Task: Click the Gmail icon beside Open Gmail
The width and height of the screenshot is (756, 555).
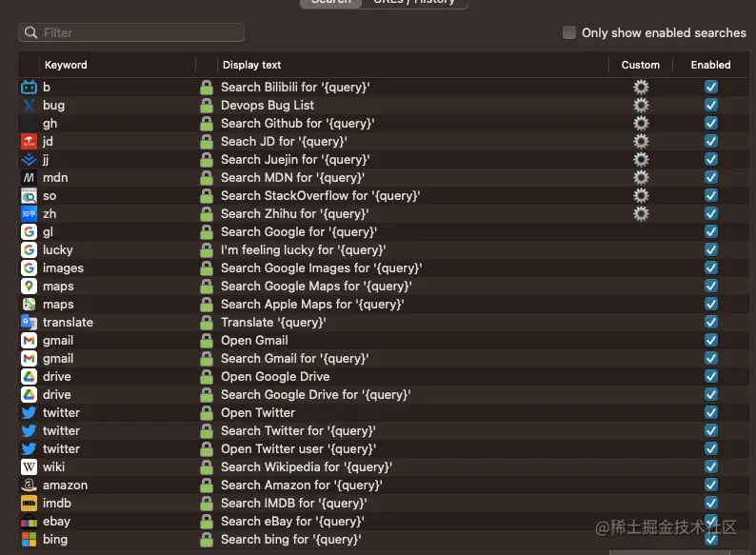Action: [29, 341]
